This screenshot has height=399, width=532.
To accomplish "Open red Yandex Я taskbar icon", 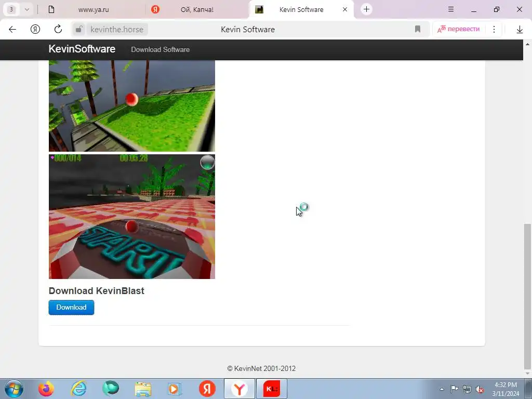I will (x=207, y=389).
